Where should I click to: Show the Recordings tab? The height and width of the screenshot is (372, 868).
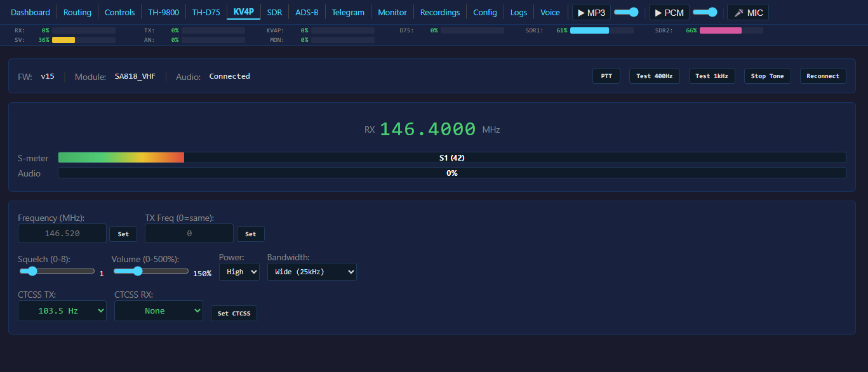tap(440, 12)
